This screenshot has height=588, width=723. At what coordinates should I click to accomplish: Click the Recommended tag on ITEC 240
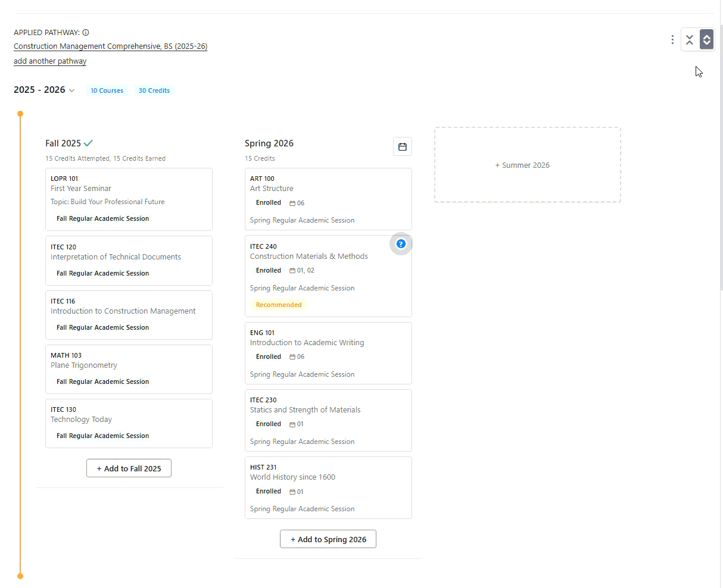[279, 305]
